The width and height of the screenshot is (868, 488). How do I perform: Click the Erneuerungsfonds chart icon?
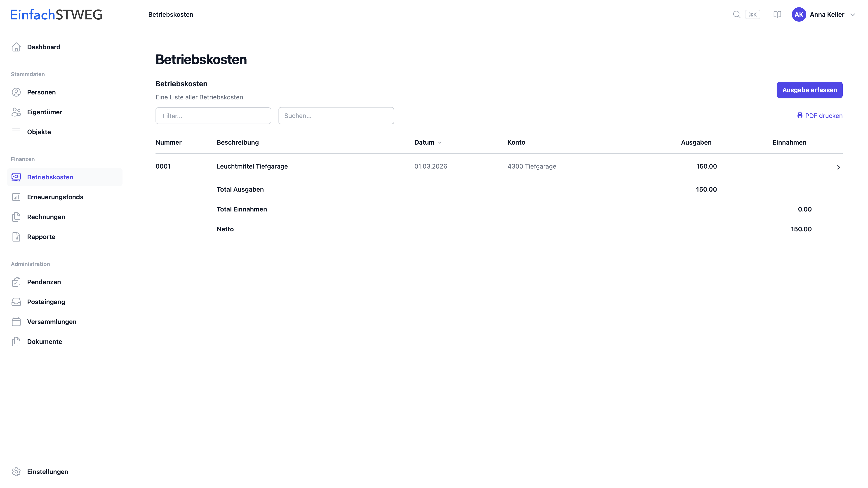[x=16, y=197]
